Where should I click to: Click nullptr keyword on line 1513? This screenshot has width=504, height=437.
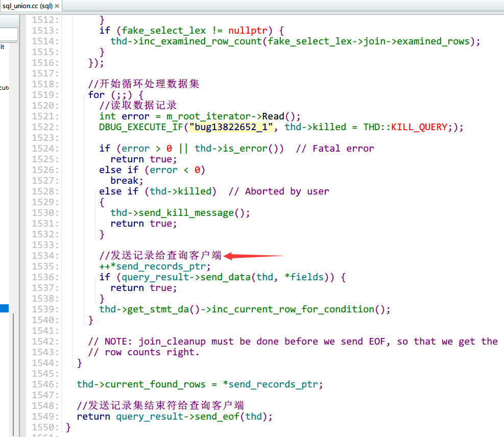pyautogui.click(x=248, y=31)
